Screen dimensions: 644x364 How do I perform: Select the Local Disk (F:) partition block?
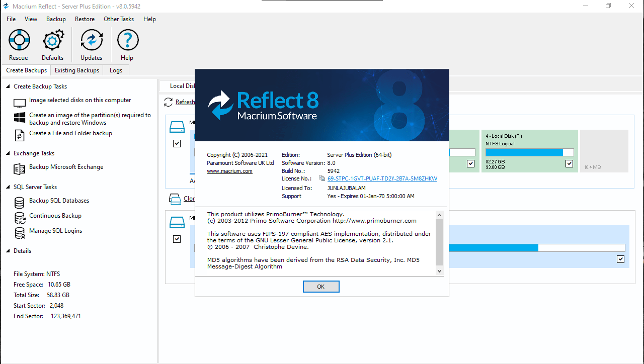click(530, 151)
